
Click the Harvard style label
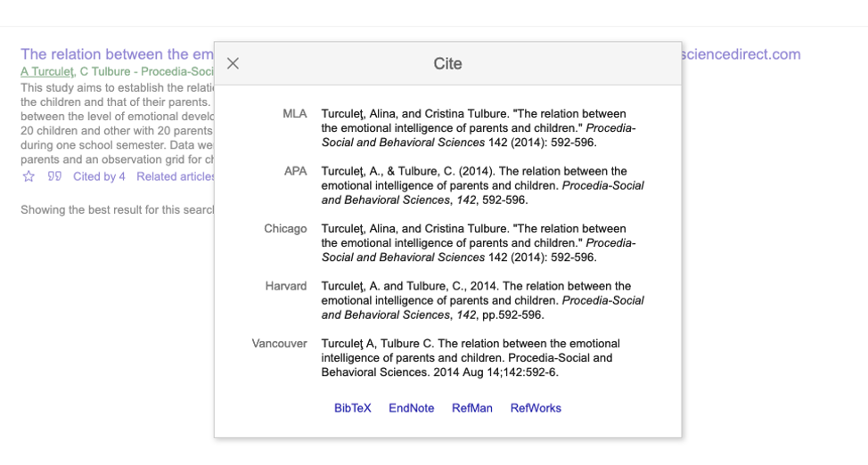[286, 286]
